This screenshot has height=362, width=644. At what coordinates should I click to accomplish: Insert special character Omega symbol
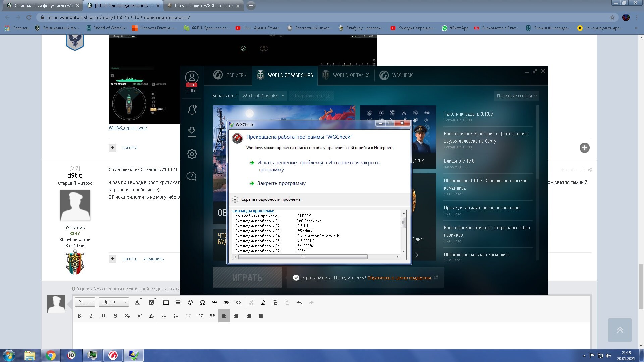202,302
